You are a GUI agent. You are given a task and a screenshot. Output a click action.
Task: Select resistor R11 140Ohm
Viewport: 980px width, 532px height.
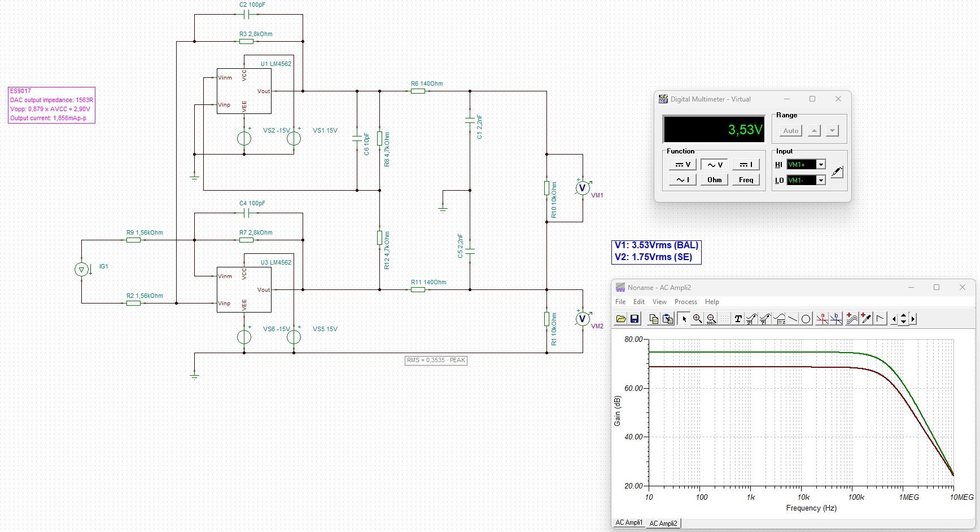click(x=418, y=289)
